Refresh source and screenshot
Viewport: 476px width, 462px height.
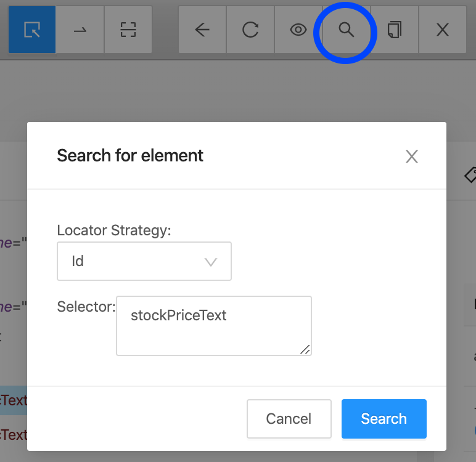[250, 30]
